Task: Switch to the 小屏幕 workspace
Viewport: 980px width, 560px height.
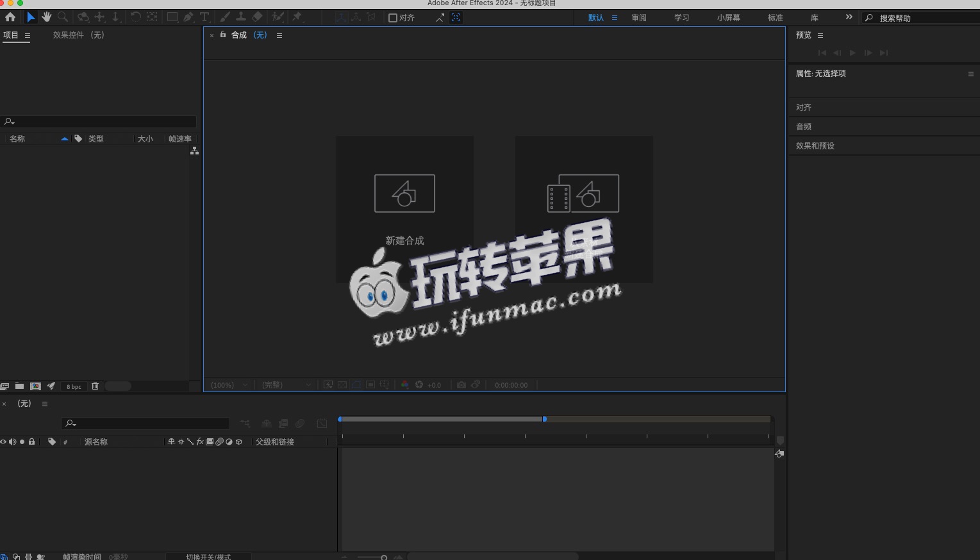Action: coord(729,18)
